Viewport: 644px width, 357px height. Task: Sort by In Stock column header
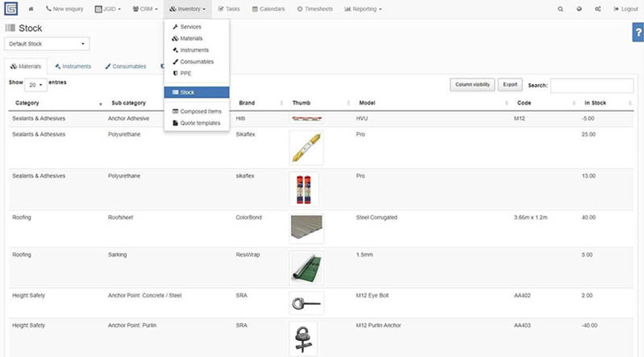coord(606,103)
